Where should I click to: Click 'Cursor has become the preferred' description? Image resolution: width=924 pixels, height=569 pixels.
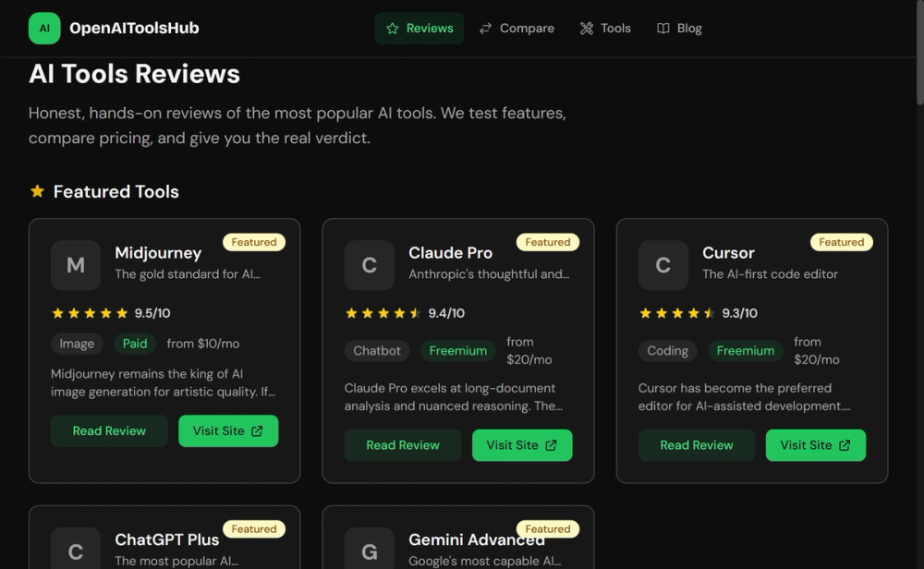(x=744, y=396)
